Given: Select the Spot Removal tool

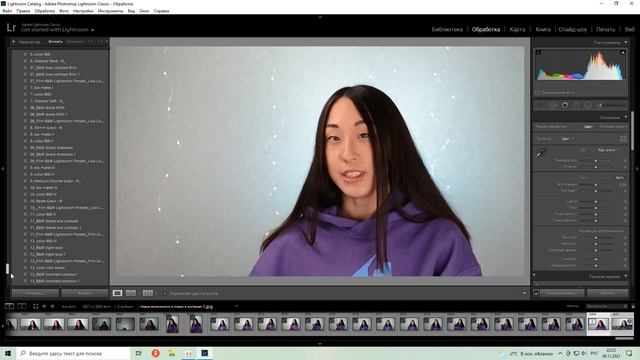Looking at the screenshot, I should pos(552,105).
